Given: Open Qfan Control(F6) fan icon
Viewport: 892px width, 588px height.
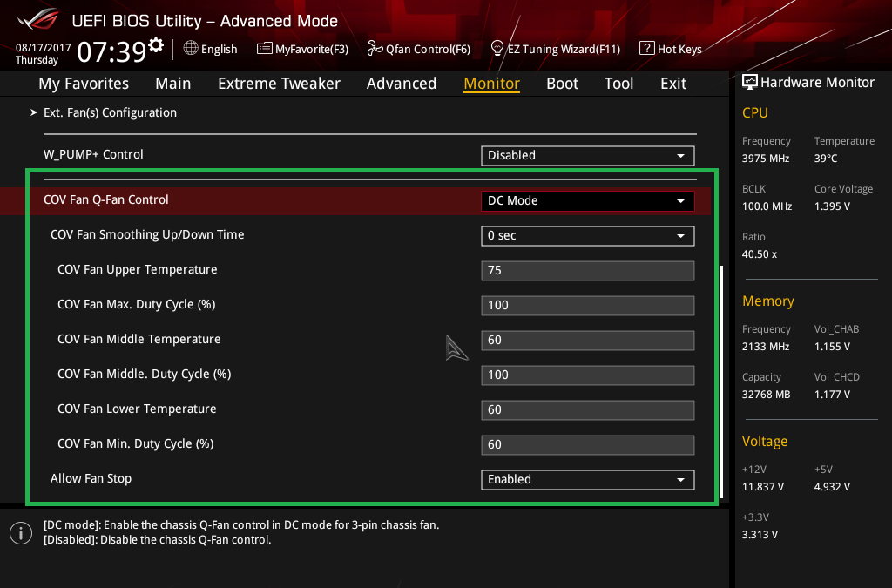Looking at the screenshot, I should [375, 49].
